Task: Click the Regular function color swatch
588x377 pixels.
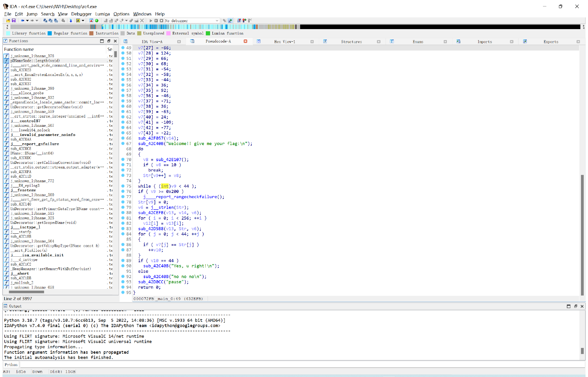Action: 50,33
